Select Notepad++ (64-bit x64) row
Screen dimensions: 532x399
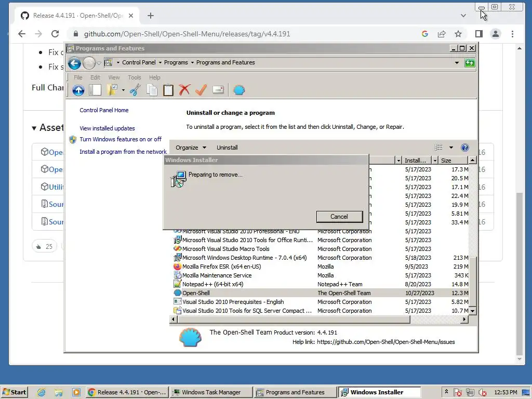pos(321,284)
